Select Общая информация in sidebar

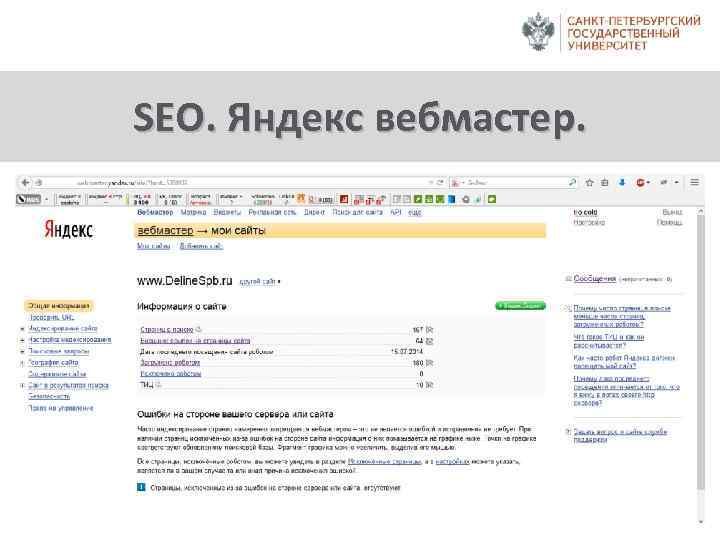[58, 306]
